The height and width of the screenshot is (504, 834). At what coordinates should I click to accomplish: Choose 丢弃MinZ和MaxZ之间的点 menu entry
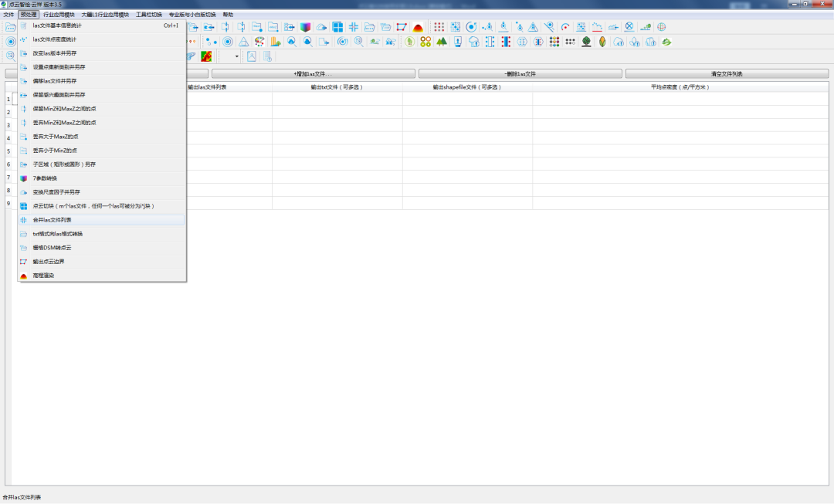(102, 123)
